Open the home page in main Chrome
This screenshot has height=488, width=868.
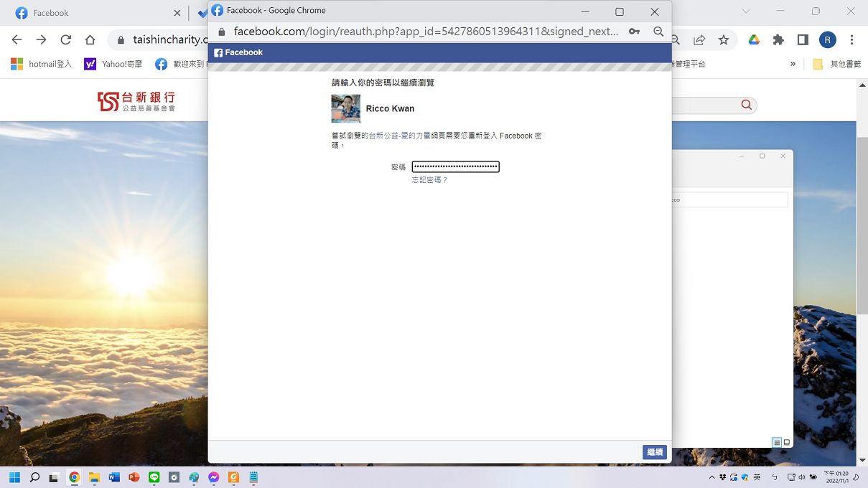(90, 40)
